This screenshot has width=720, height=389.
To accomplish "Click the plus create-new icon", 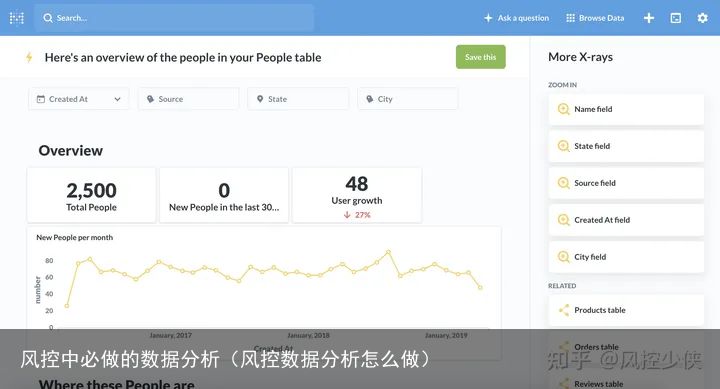I will click(648, 18).
